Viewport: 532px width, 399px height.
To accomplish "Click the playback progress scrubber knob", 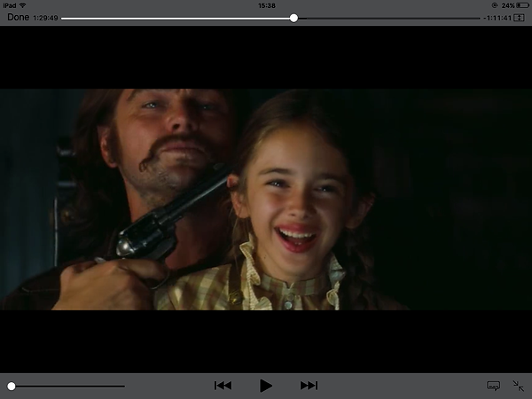I will [x=293, y=18].
